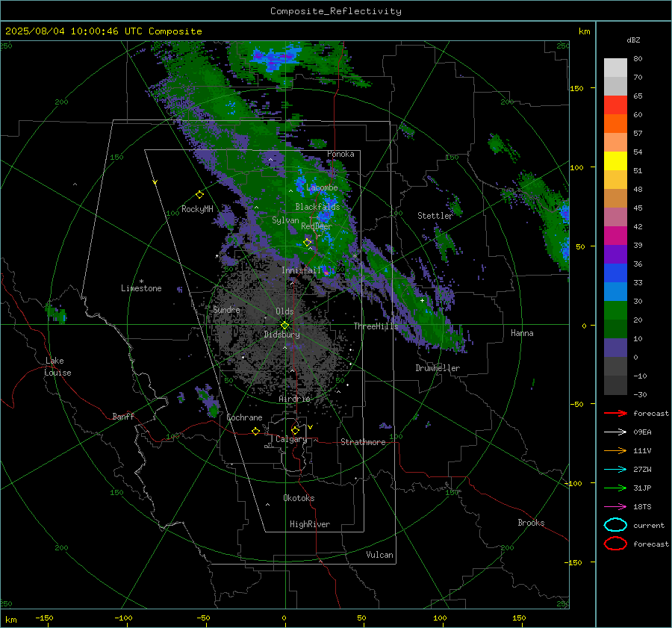Viewport: 672px width, 628px height.
Task: Click the Didsbury city label
Action: (281, 335)
